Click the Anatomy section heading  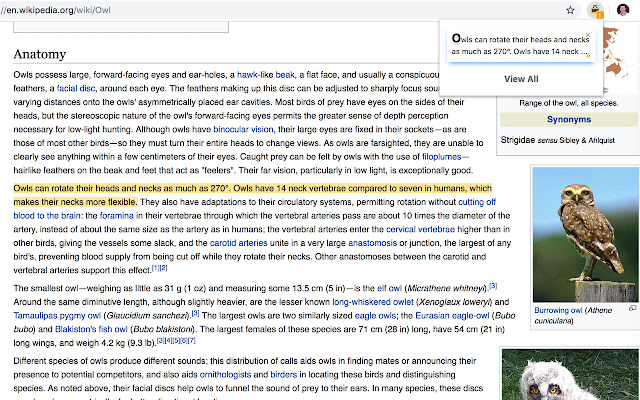[40, 54]
